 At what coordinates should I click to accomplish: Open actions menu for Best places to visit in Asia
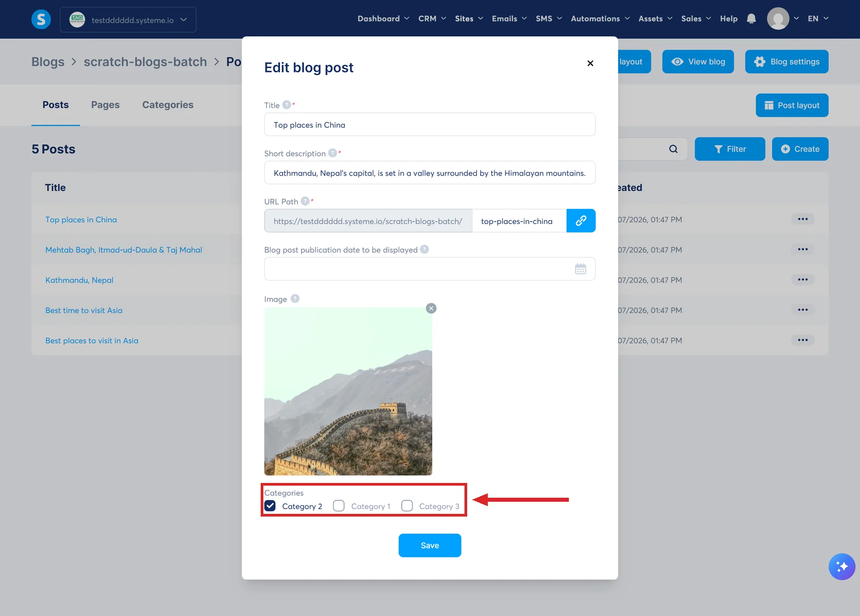pos(803,340)
